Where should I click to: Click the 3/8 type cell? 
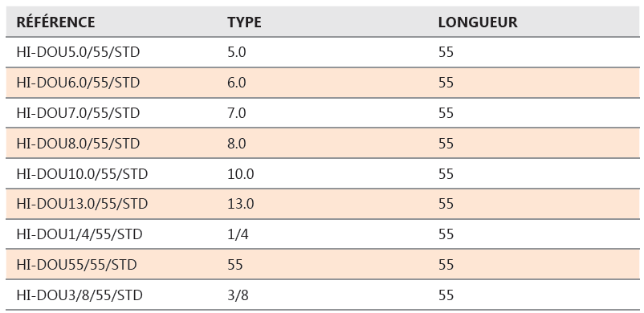[x=238, y=295]
